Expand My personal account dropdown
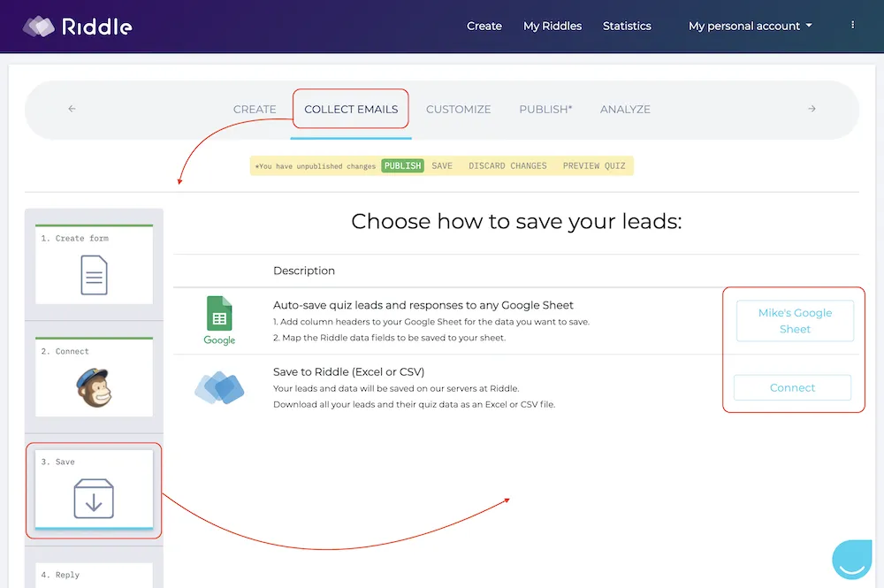 750,26
